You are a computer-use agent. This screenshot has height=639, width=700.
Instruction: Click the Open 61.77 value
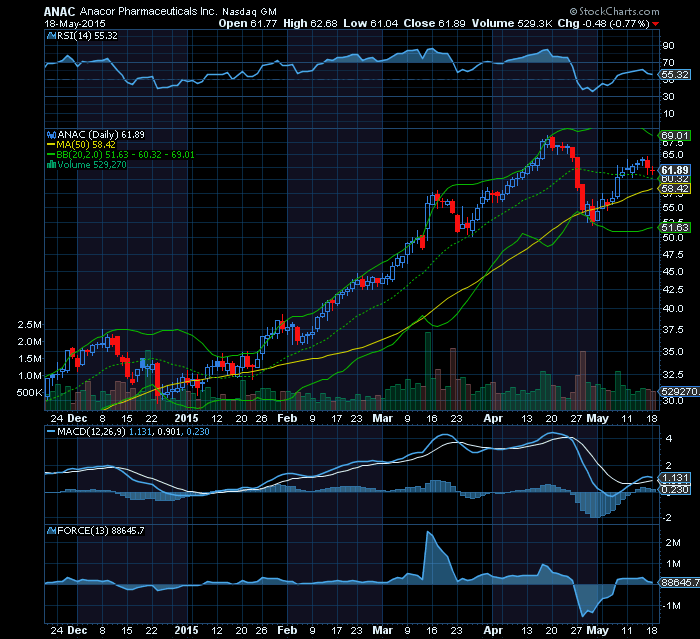247,23
